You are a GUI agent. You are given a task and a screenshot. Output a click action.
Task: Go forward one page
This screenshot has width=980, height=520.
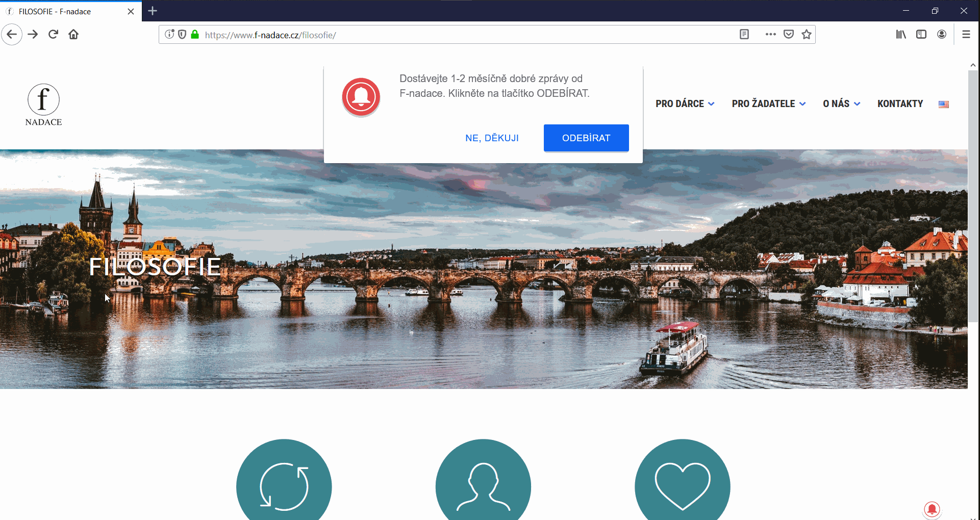[33, 35]
